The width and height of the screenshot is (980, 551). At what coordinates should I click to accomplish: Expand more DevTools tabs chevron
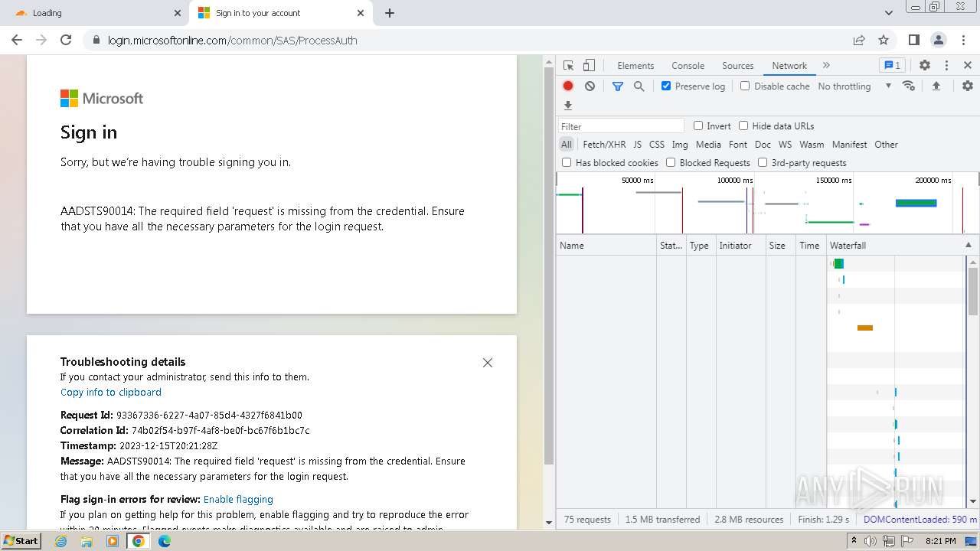(826, 66)
